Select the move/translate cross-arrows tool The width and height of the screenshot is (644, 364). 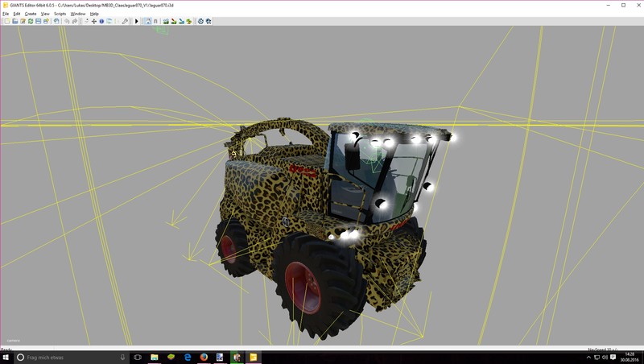tap(93, 21)
